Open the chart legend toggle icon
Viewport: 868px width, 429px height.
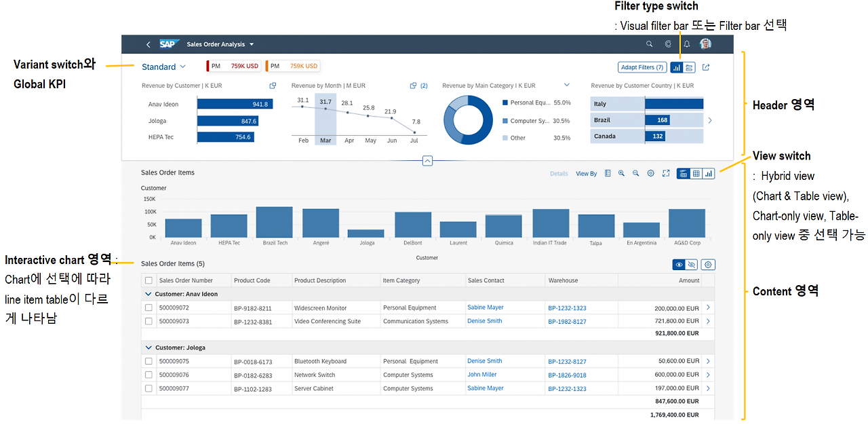point(608,174)
